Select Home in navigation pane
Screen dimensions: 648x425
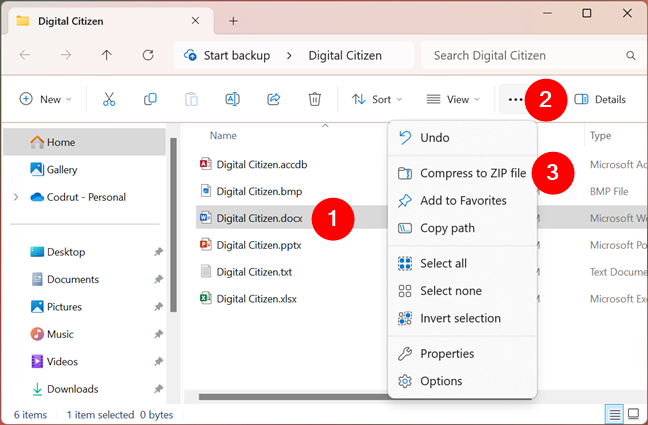click(84, 142)
